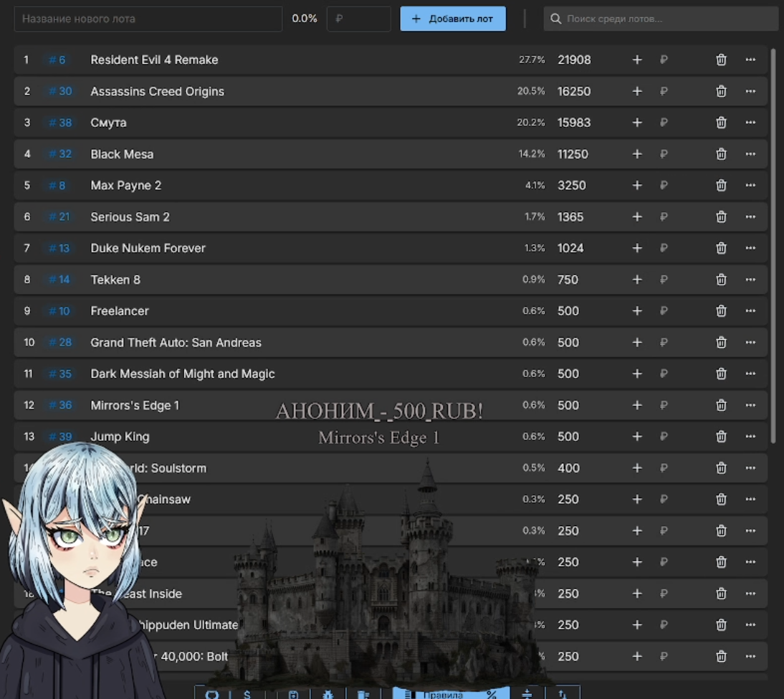
Task: Click the Смута lot name
Action: pyautogui.click(x=108, y=123)
